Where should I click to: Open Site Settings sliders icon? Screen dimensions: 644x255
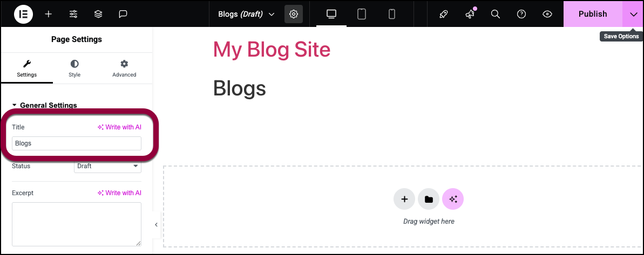[73, 14]
